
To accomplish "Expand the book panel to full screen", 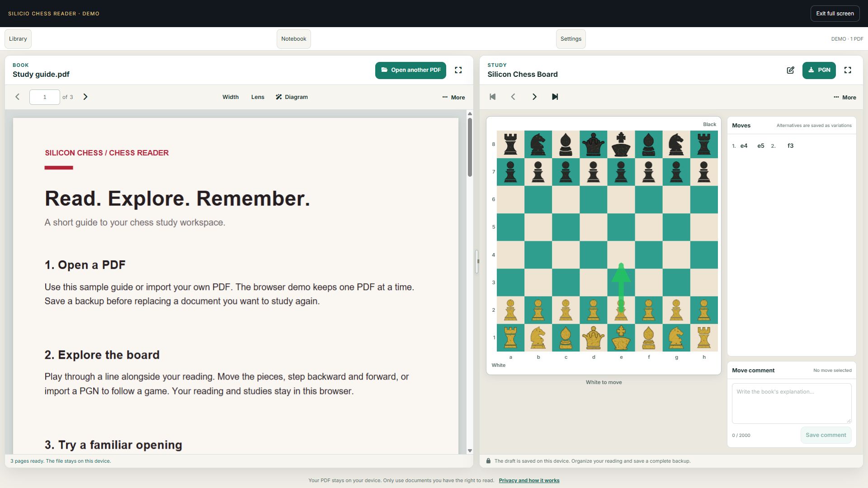I will [x=458, y=70].
